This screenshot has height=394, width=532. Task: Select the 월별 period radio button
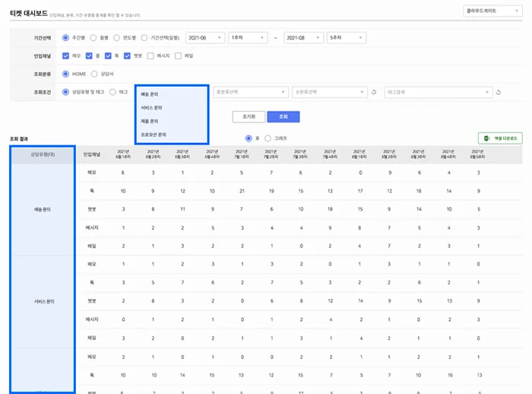[x=93, y=37]
